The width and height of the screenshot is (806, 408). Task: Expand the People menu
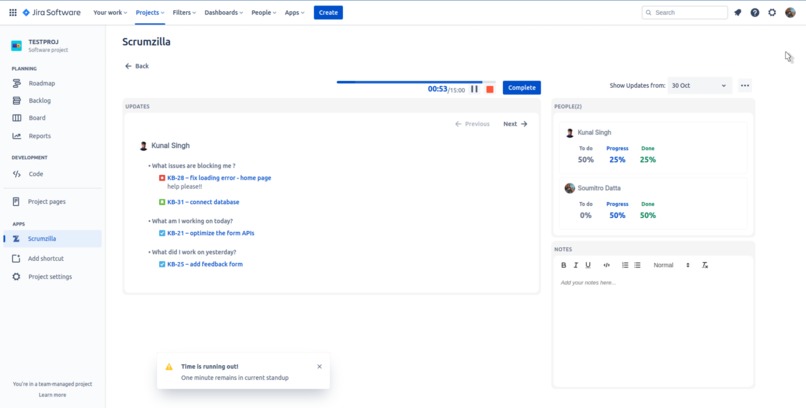coord(264,12)
